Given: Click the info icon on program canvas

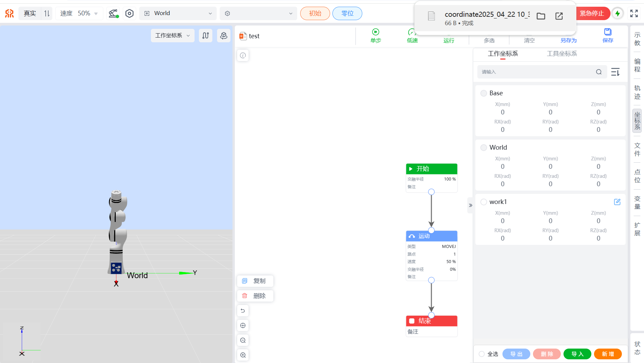Looking at the screenshot, I should (x=243, y=55).
